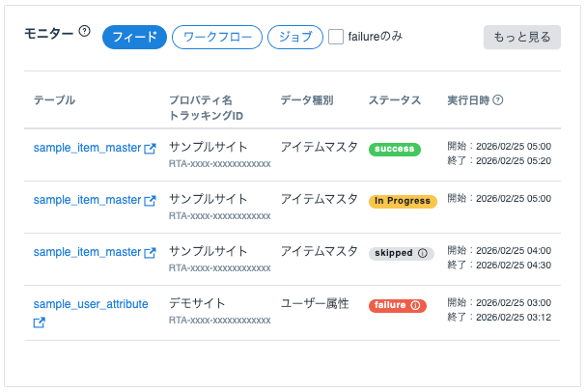
Task: Open sample_user_attribute table link
Action: click(91, 304)
